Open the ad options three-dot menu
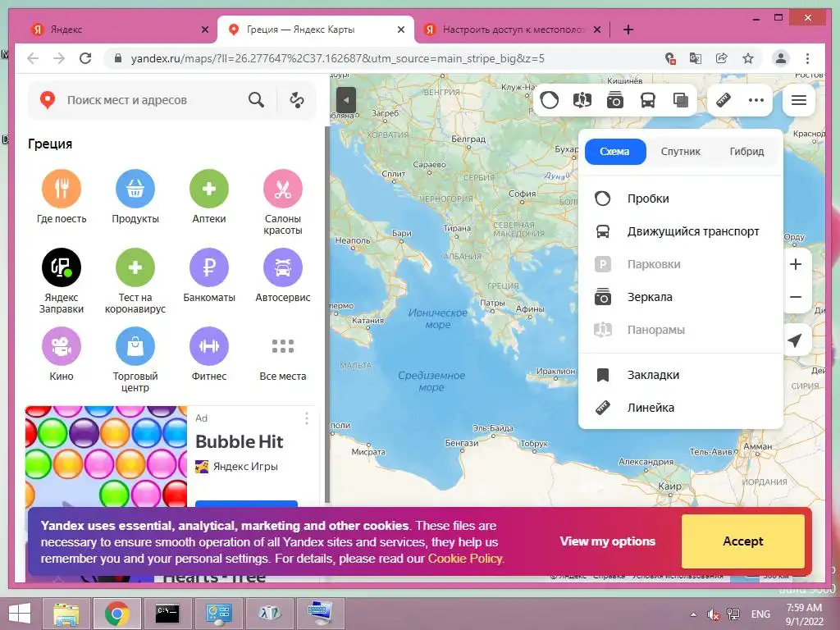The image size is (840, 630). click(307, 418)
